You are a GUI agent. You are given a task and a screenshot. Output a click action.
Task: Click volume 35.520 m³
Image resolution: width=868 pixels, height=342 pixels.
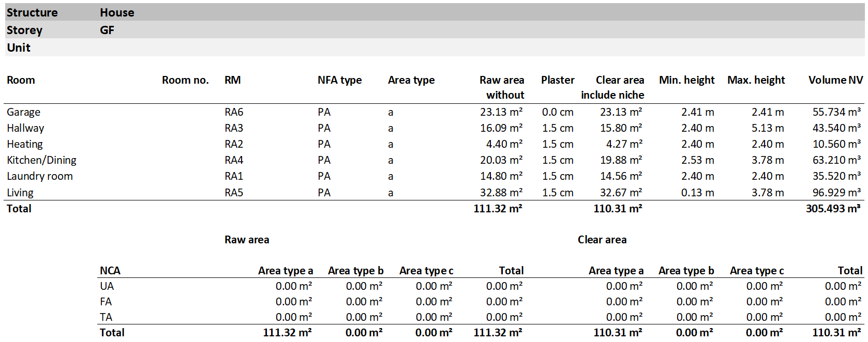837,176
